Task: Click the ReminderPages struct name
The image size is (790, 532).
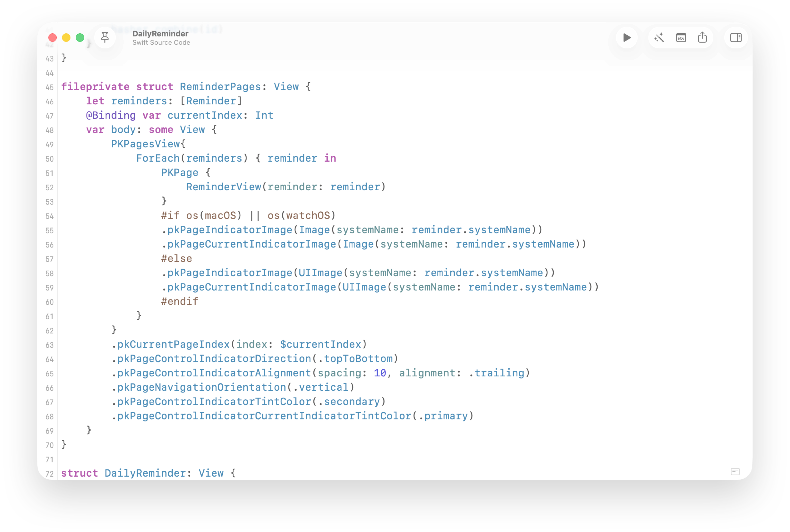Action: (x=220, y=87)
